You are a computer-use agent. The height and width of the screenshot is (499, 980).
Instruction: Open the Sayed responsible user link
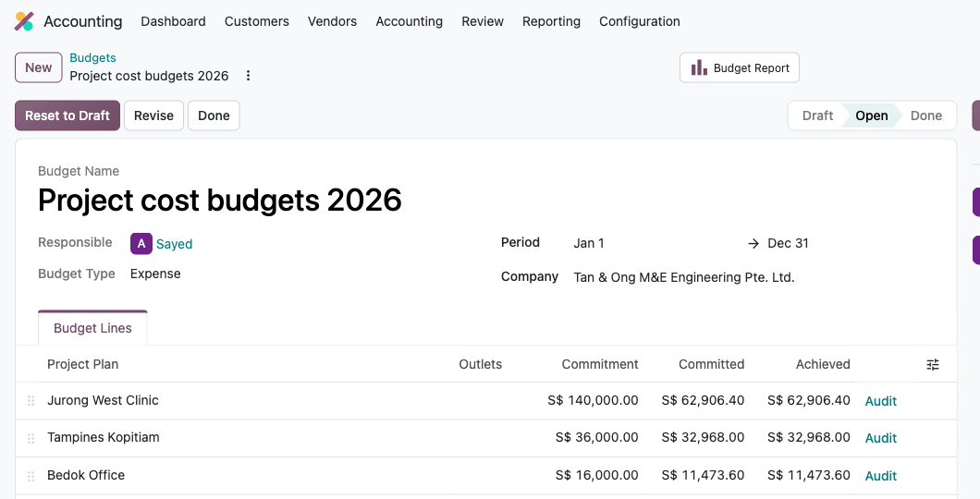click(x=175, y=244)
